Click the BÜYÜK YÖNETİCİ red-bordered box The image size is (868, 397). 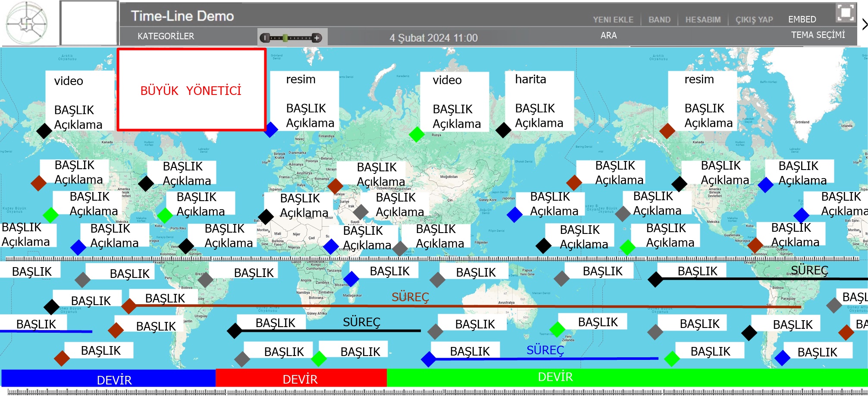coord(191,90)
